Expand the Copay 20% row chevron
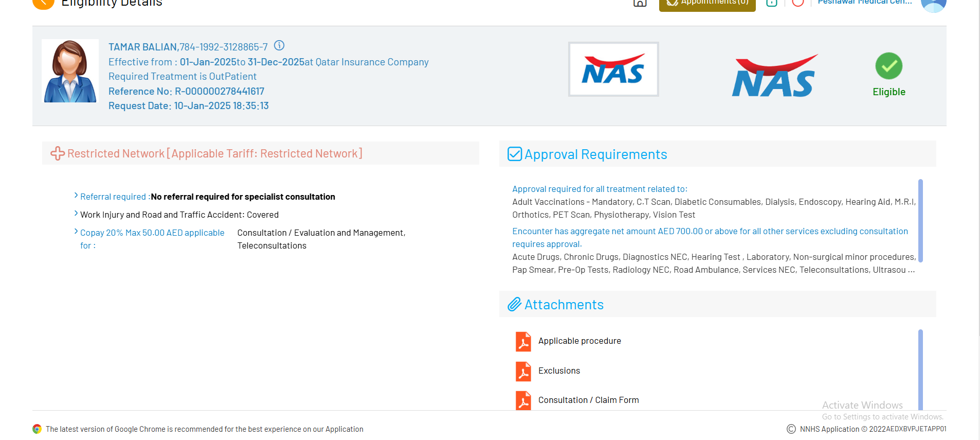The height and width of the screenshot is (440, 980). 76,232
